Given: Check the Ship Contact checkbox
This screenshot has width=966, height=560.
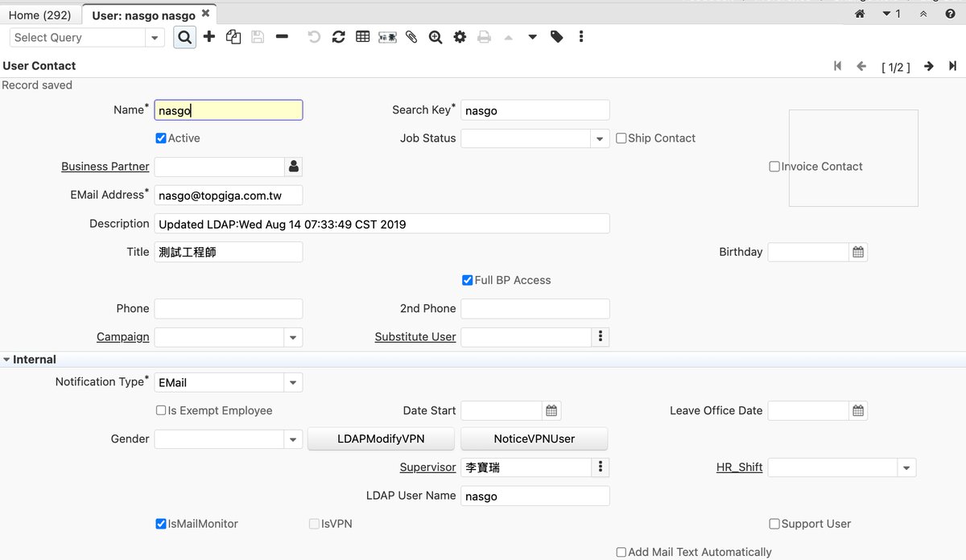Looking at the screenshot, I should (x=621, y=138).
